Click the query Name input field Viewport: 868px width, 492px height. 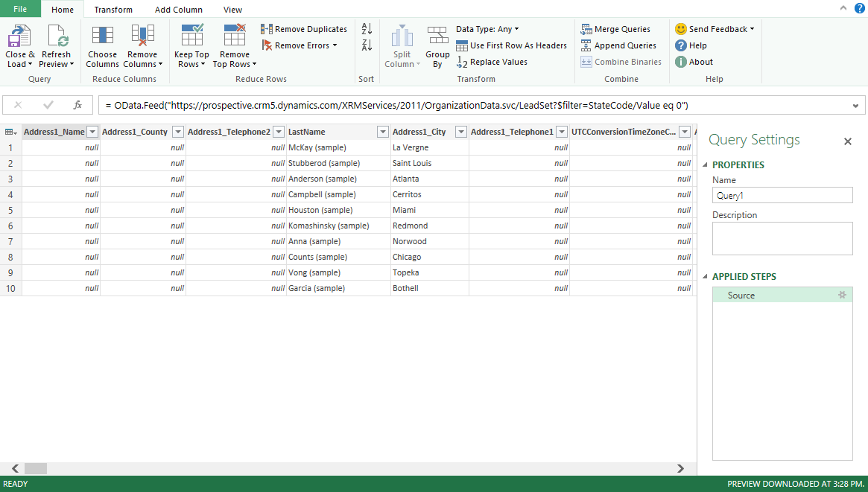782,196
